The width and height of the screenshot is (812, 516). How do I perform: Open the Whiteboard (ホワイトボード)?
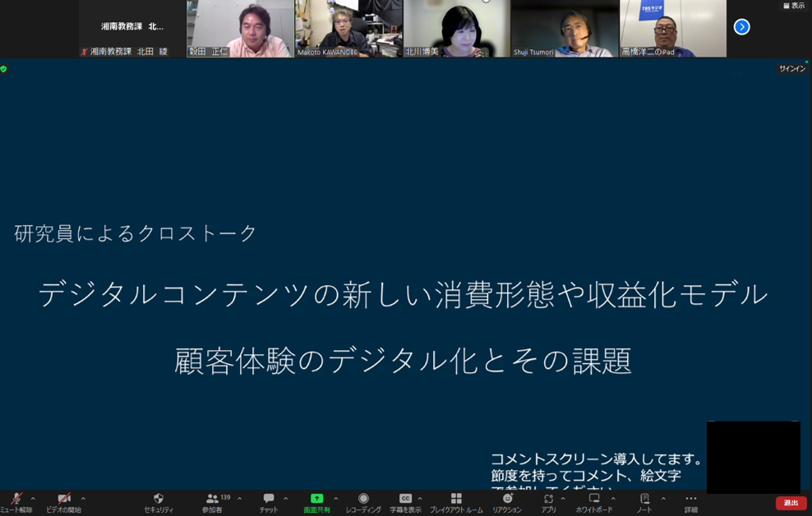pyautogui.click(x=594, y=500)
